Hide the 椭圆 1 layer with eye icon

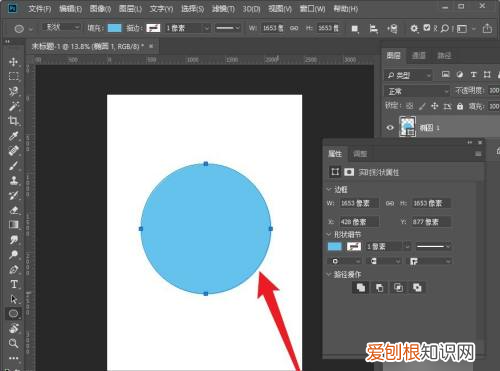[x=390, y=127]
